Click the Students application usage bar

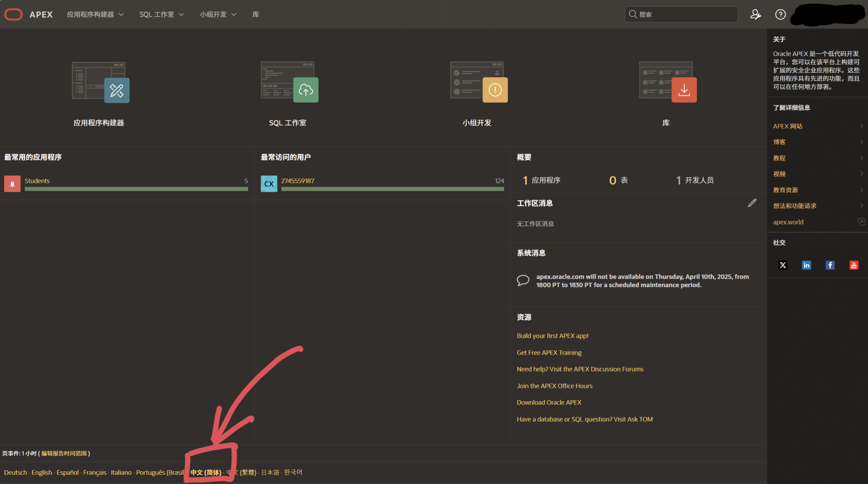pyautogui.click(x=136, y=189)
